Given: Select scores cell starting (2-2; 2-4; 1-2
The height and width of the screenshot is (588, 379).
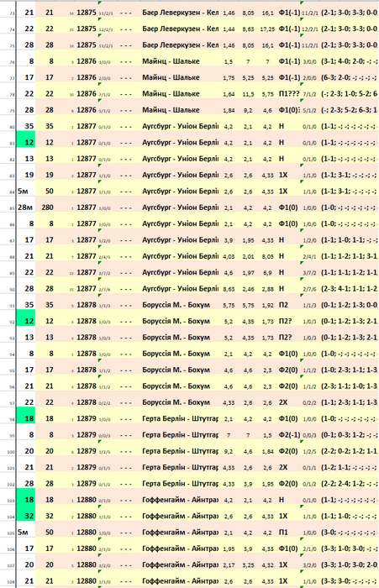Looking at the screenshot, I should click(x=349, y=484).
